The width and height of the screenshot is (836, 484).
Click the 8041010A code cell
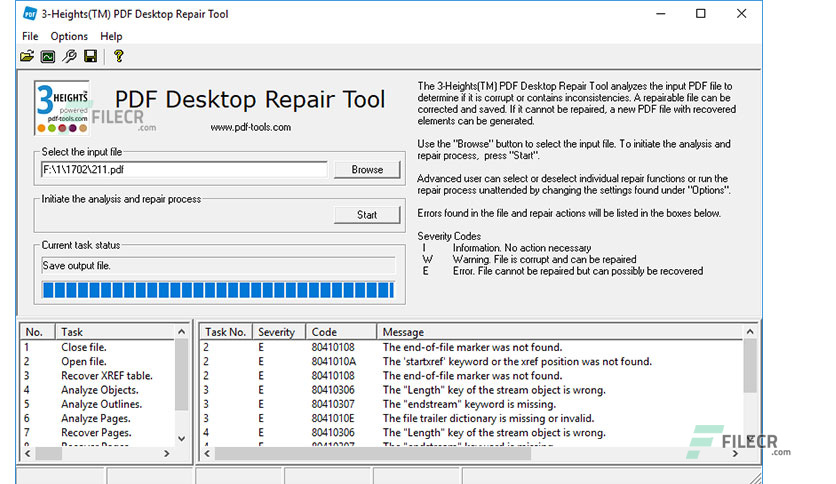(334, 361)
